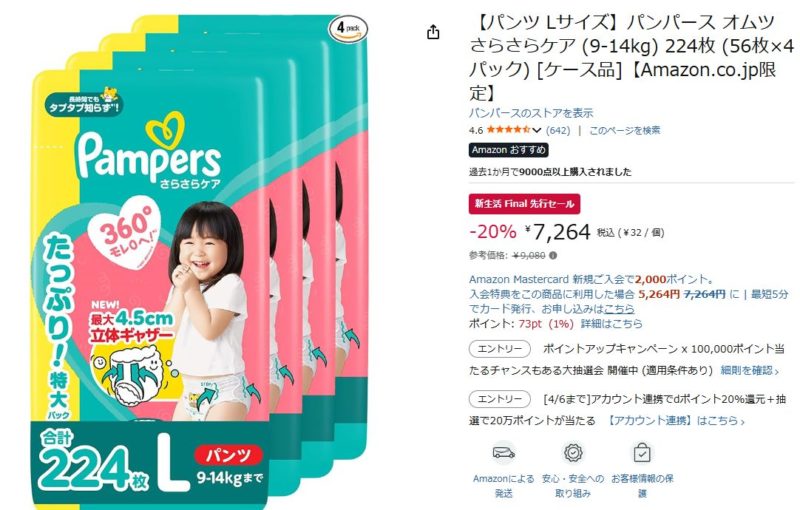Image resolution: width=800 pixels, height=510 pixels.
Task: Click the 4 pack badge on product image
Action: [x=347, y=29]
